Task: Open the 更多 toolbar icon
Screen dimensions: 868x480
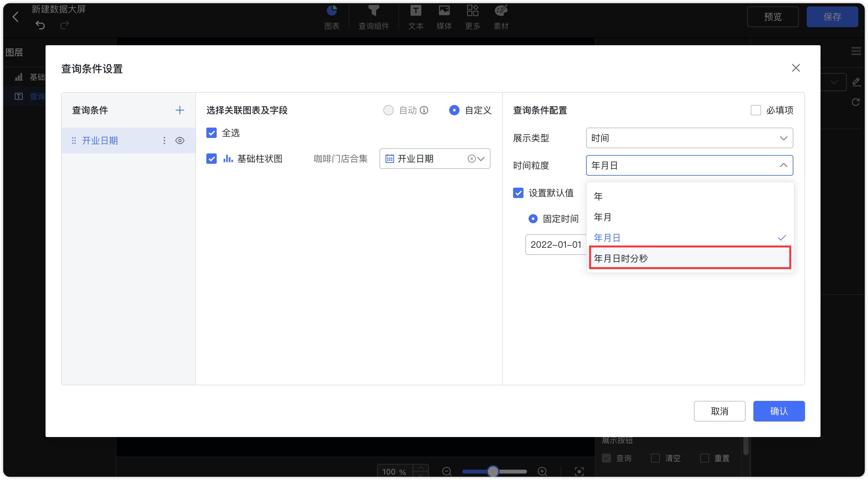Action: click(472, 11)
